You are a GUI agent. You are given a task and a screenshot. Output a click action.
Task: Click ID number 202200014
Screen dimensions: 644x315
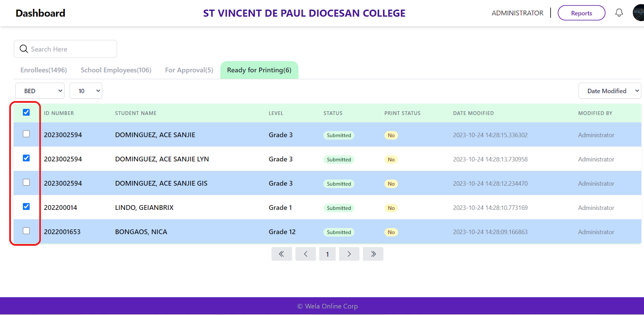60,207
